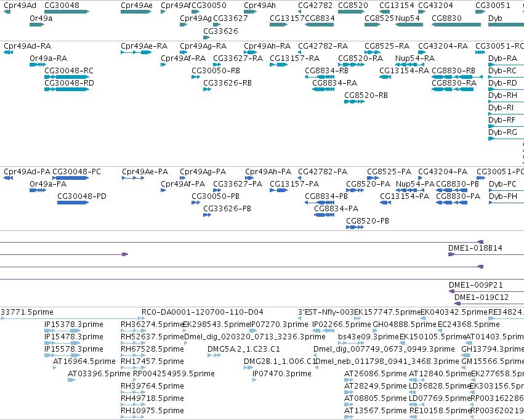The image size is (524, 420).
Task: Click the CG13154-PA protein label
Action: tap(405, 196)
